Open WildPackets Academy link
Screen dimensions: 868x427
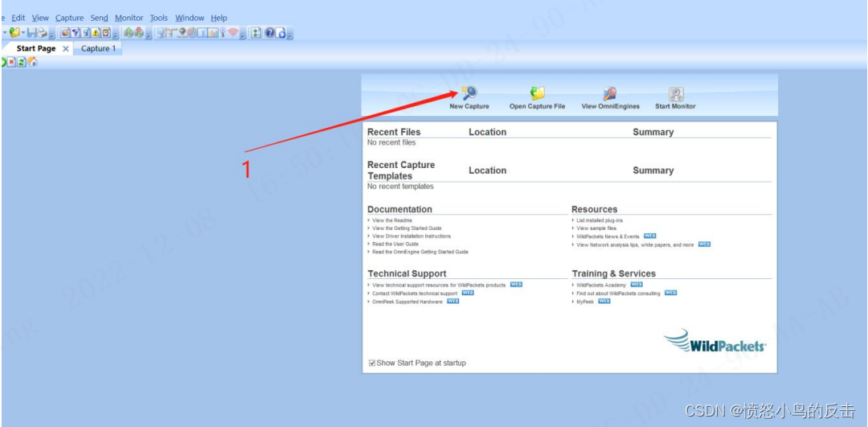tap(601, 285)
